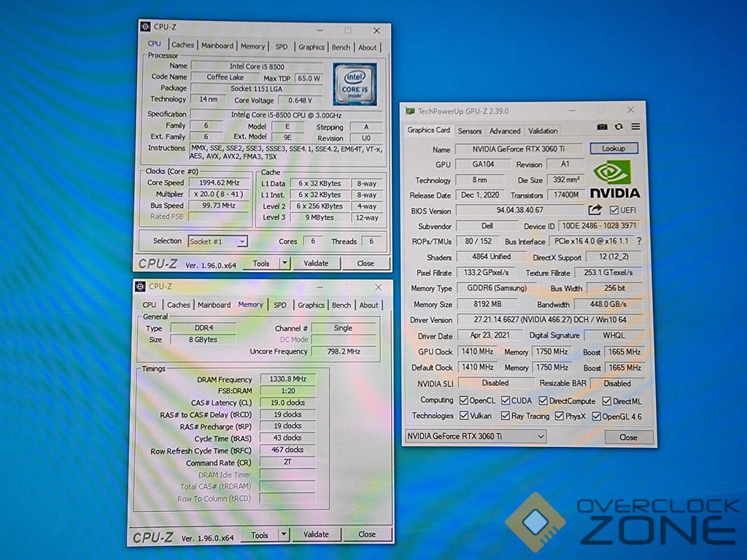Viewport: 747px width, 560px height.
Task: Click the Driver Version field in GPU-Z
Action: 550,319
